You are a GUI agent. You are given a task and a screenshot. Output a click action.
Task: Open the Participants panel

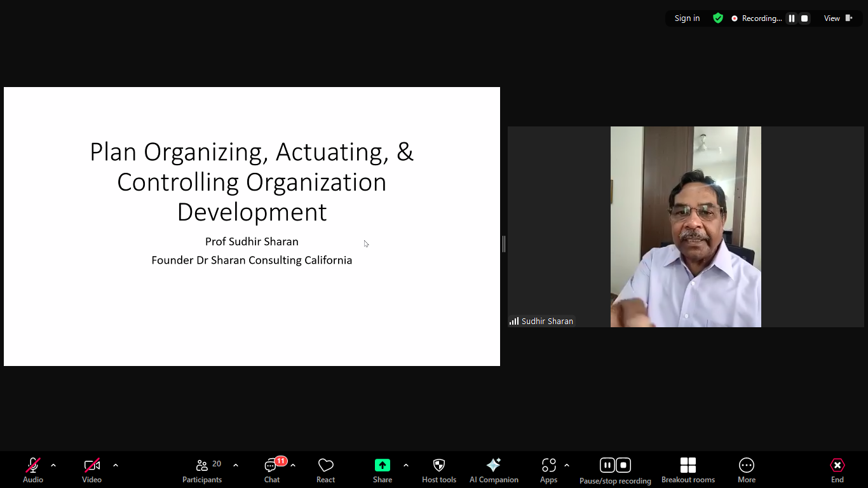[x=202, y=470]
